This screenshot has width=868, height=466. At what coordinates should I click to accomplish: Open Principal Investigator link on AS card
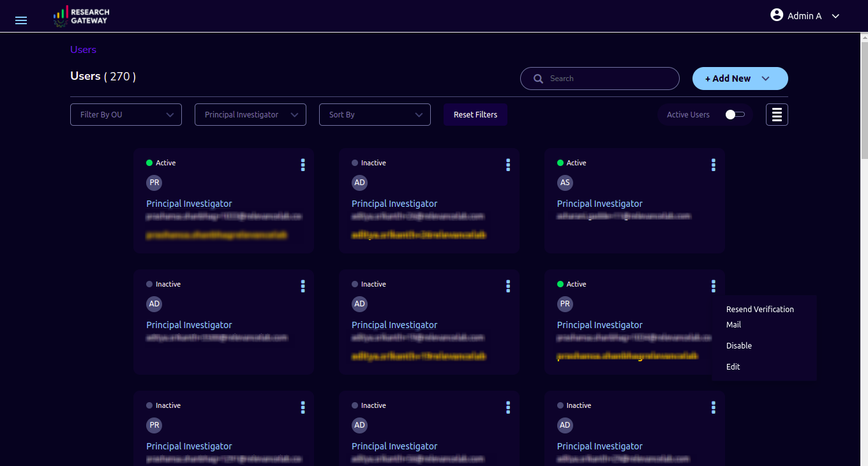click(x=600, y=204)
